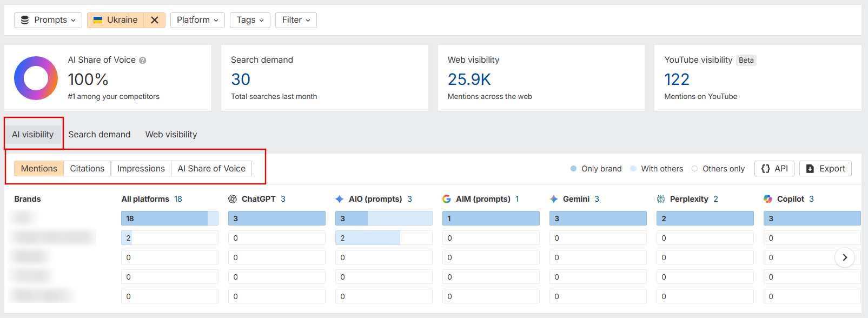The width and height of the screenshot is (868, 318).
Task: Click the Search demand value 30
Action: 241,79
